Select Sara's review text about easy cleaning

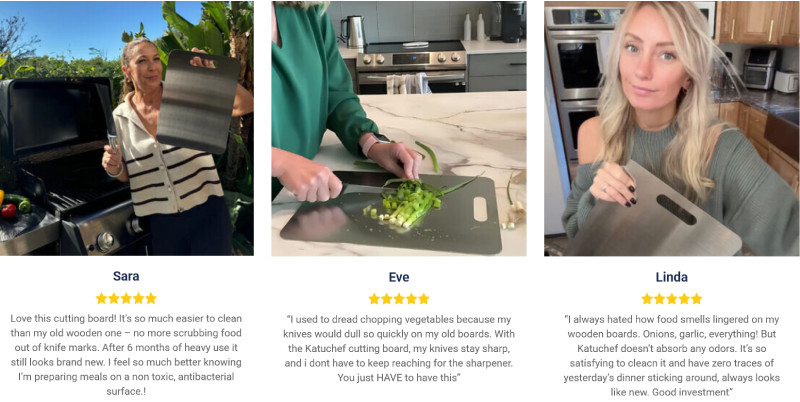[126, 355]
